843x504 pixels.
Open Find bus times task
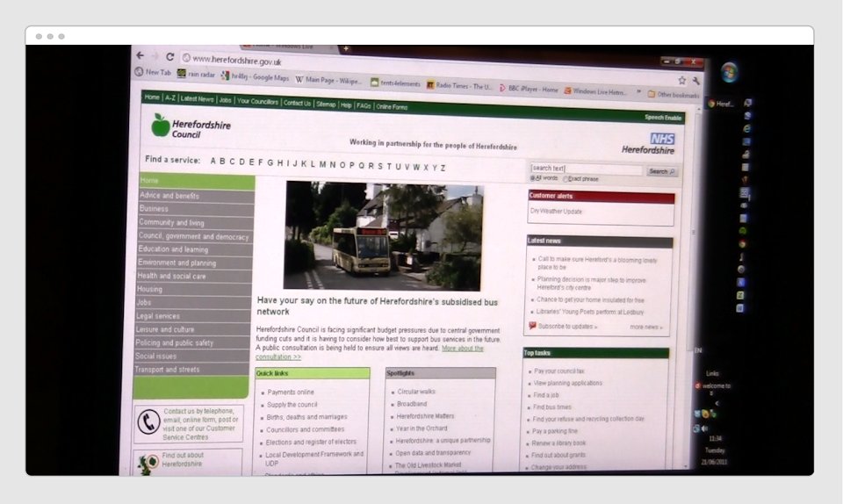(x=552, y=407)
